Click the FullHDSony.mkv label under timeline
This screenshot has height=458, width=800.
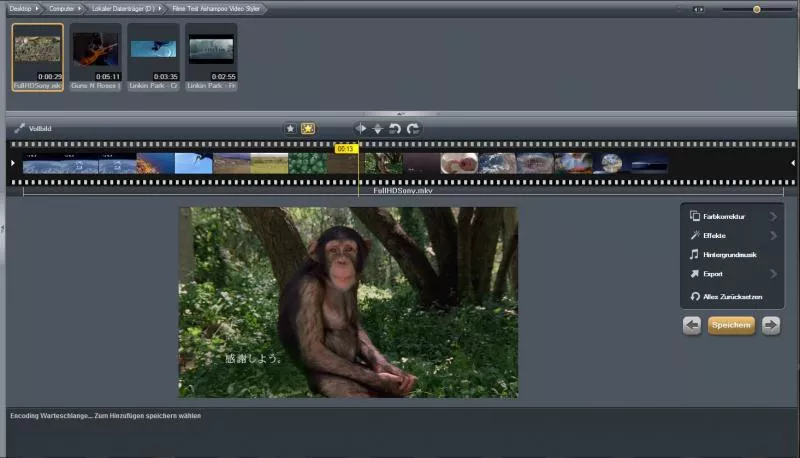point(403,190)
